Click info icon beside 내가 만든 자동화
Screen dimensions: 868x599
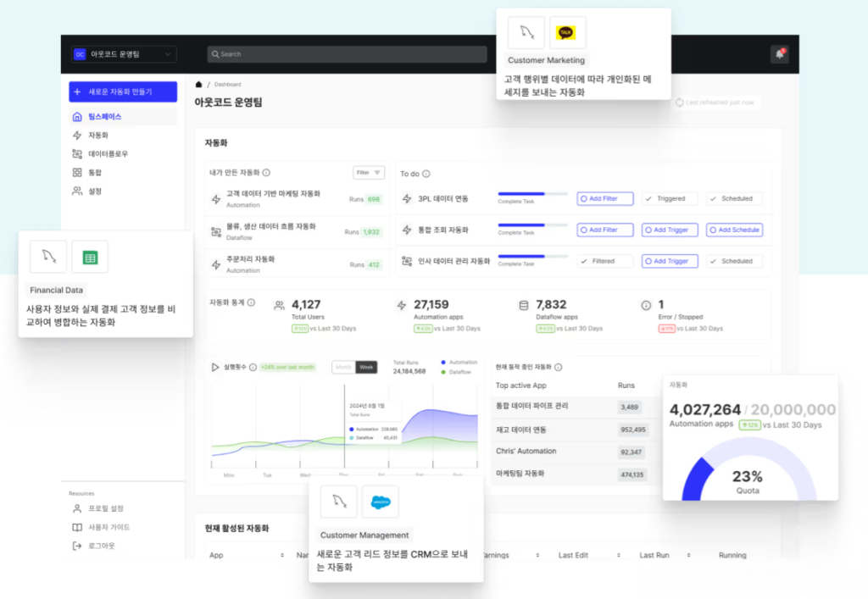click(x=266, y=173)
